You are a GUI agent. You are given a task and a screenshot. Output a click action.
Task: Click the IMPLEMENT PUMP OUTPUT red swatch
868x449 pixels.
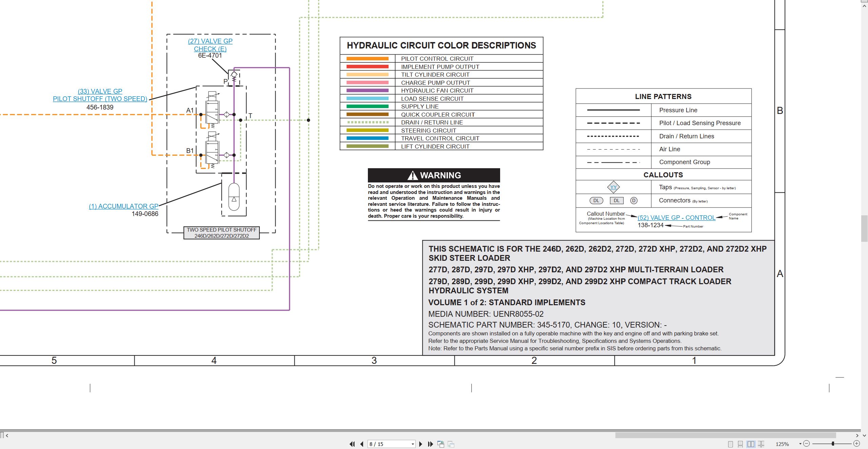point(367,67)
